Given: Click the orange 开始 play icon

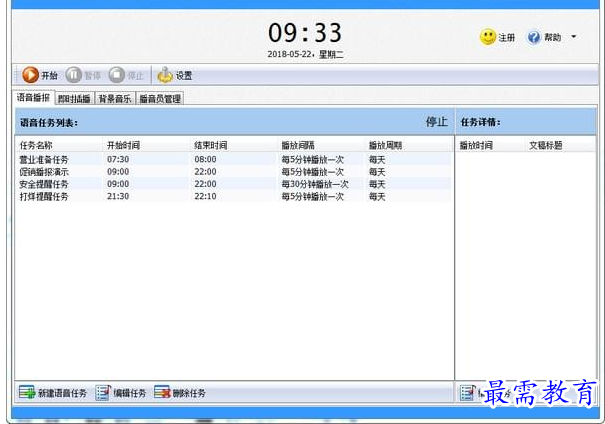Looking at the screenshot, I should click(x=30, y=75).
